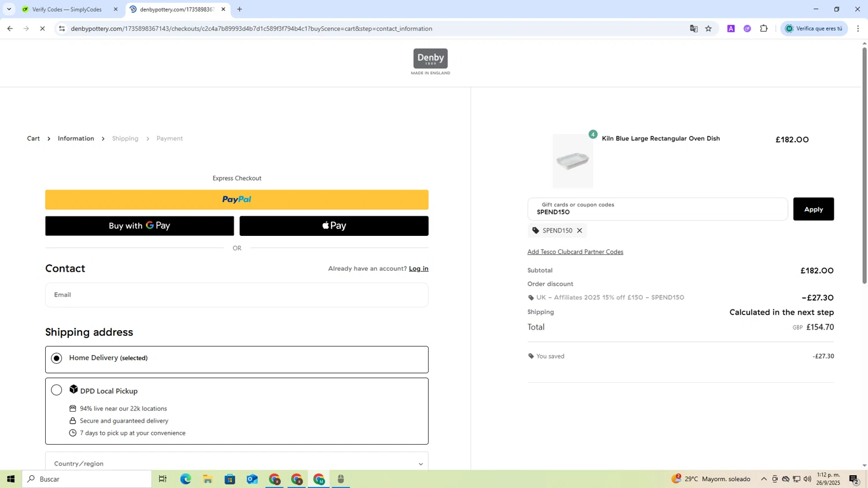This screenshot has width=868, height=488.
Task: Open the network icon in system tray
Action: point(796,479)
